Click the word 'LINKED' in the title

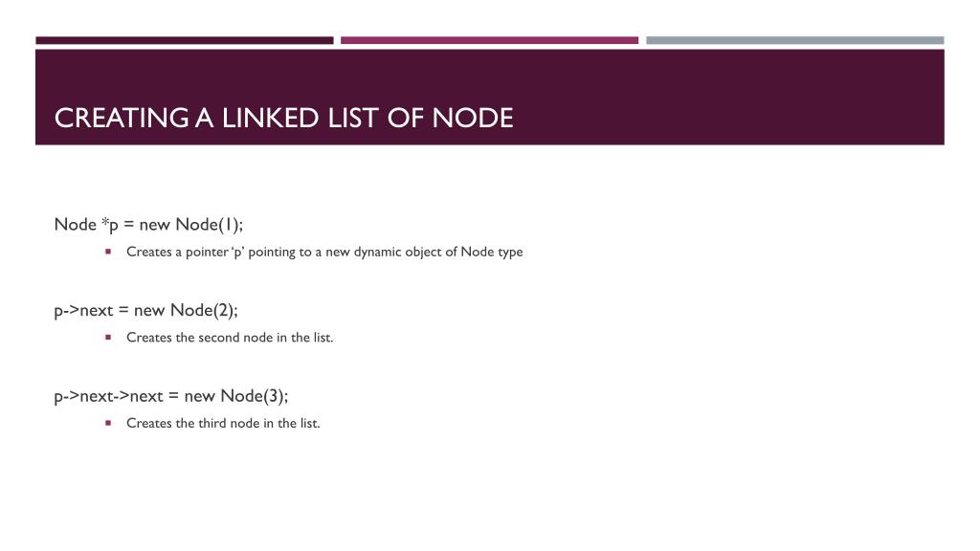click(x=271, y=118)
